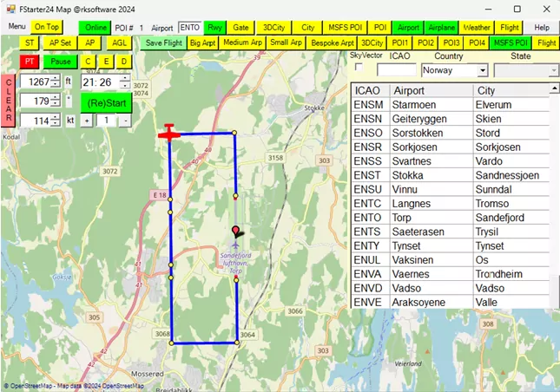560x392 pixels.
Task: Click the green (Re)Start button
Action: click(108, 103)
